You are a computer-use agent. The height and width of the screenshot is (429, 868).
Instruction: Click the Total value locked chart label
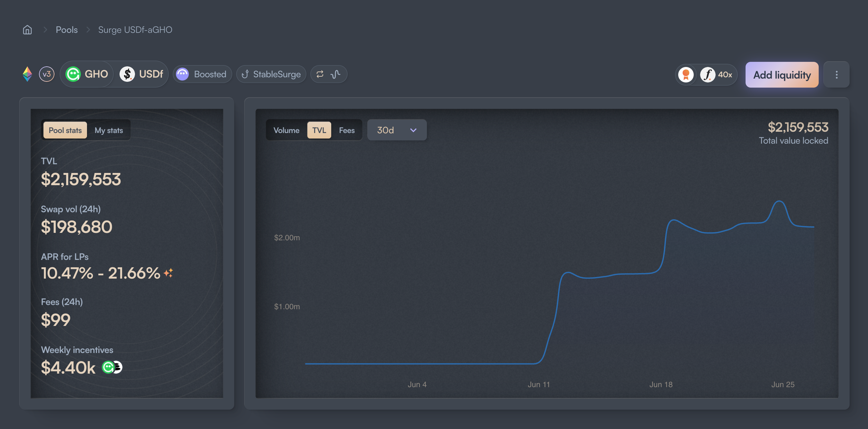tap(793, 140)
